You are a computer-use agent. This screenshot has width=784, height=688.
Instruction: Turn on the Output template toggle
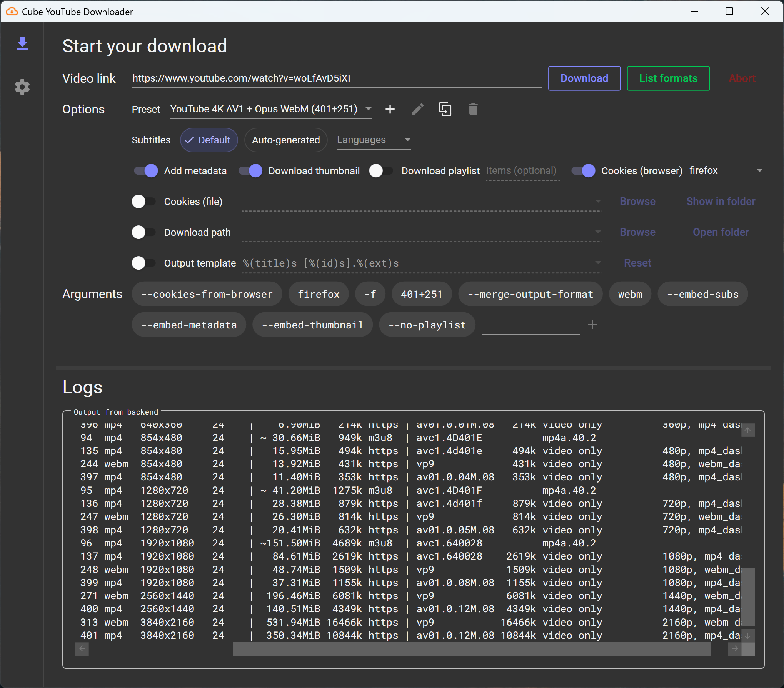[143, 263]
